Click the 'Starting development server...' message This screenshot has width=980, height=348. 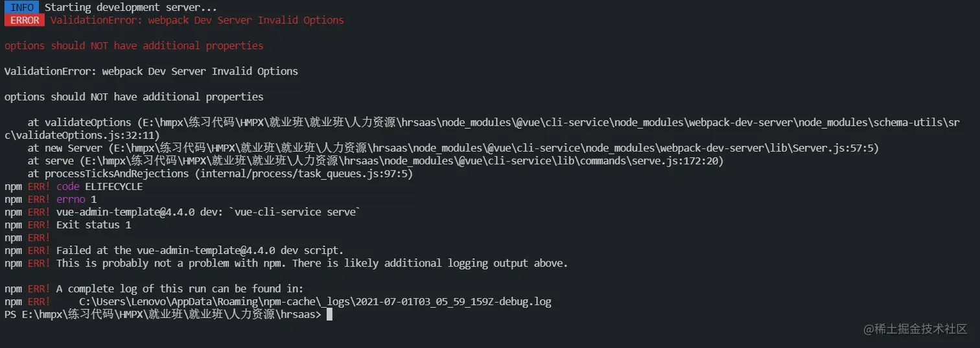tap(130, 7)
